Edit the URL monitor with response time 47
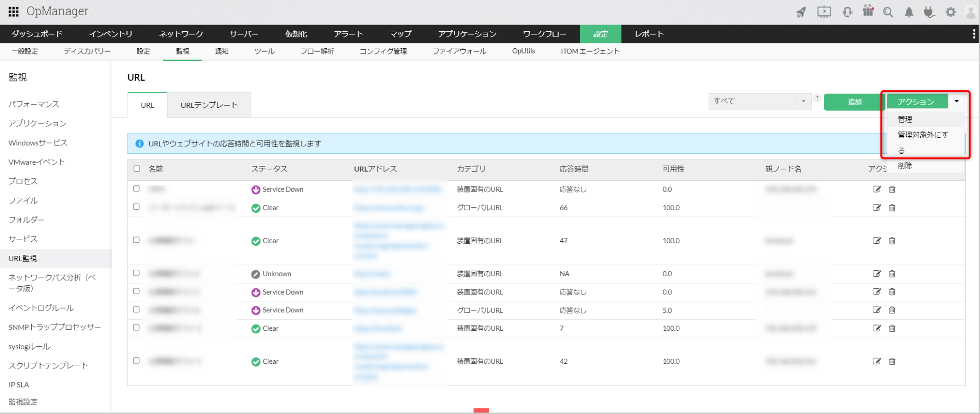The width and height of the screenshot is (980, 414). coord(877,241)
